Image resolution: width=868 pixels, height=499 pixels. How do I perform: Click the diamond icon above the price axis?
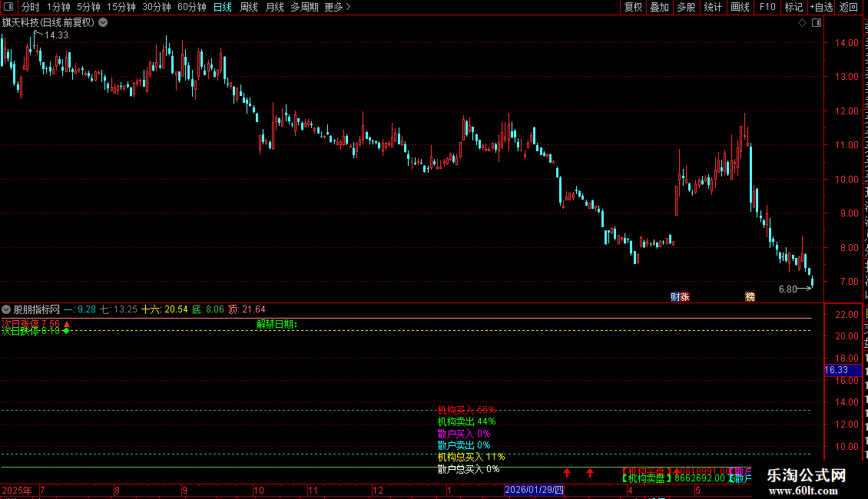click(x=802, y=23)
